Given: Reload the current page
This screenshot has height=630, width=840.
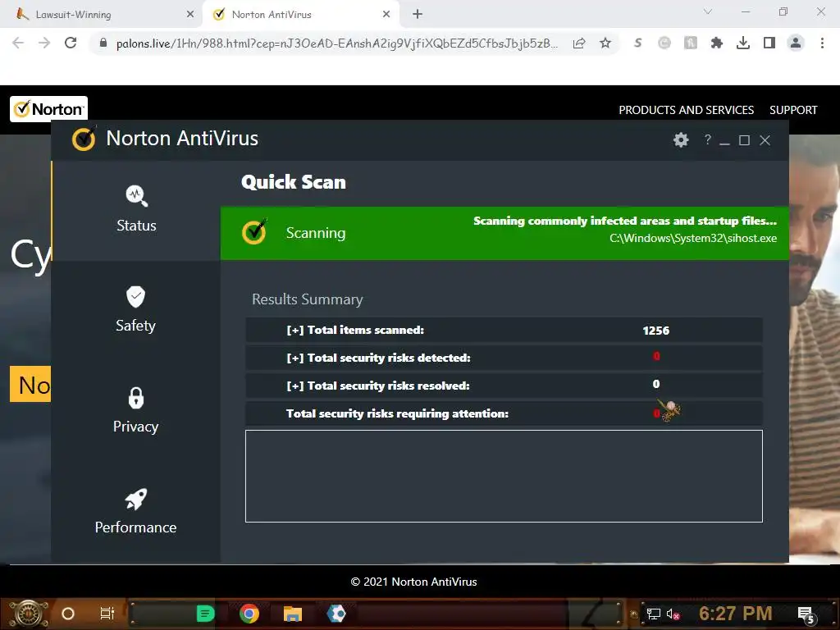Looking at the screenshot, I should point(71,43).
